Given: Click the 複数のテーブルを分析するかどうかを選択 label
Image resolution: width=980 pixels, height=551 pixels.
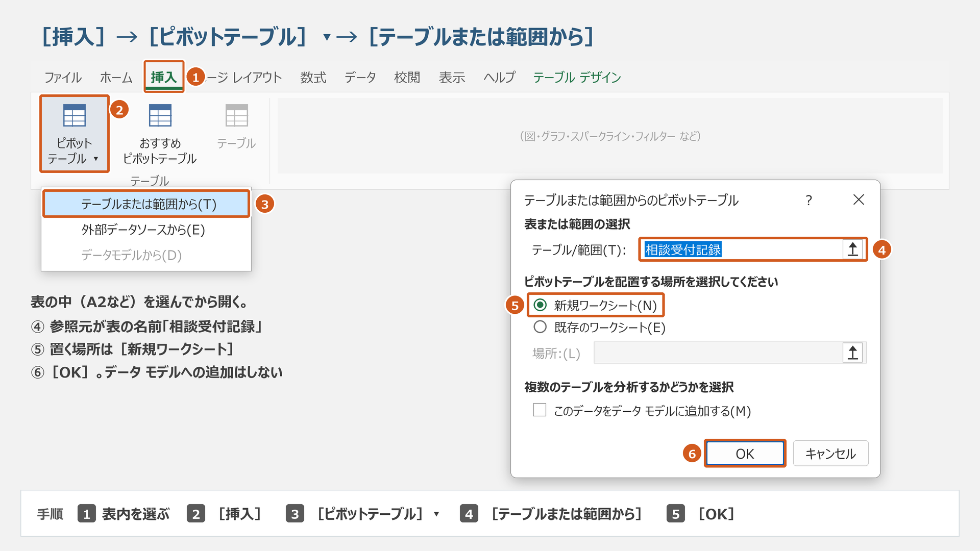Looking at the screenshot, I should 629,387.
